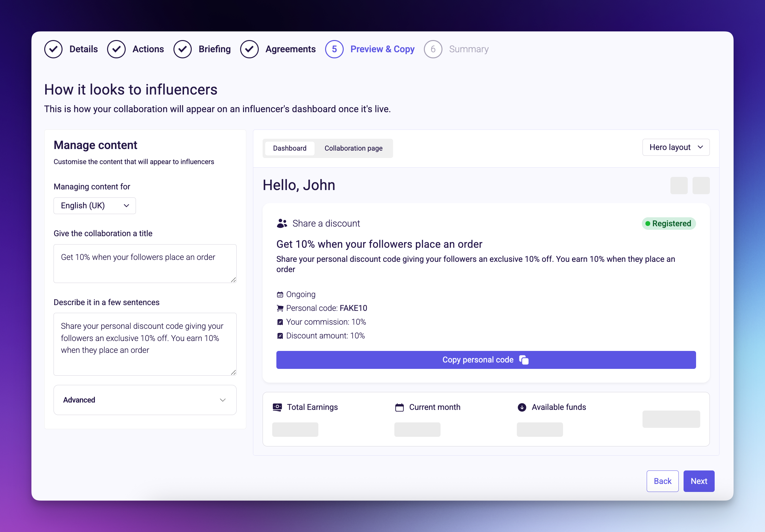
Task: Click the Details step checkmark icon
Action: click(x=53, y=49)
